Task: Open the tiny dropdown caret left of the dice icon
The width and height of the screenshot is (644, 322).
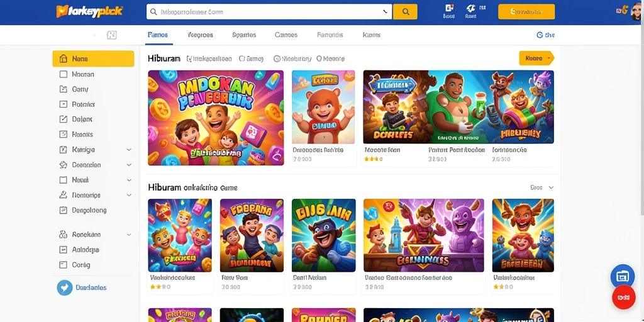Action: click(x=94, y=35)
